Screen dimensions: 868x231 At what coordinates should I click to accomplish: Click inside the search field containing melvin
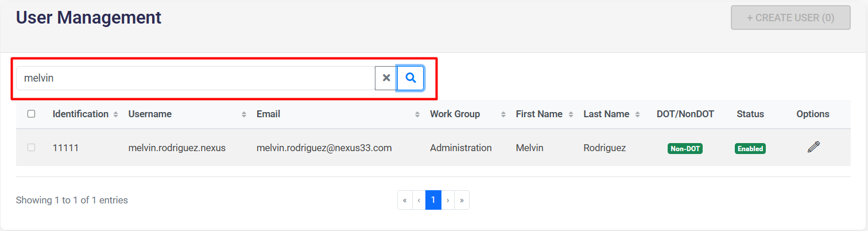tap(195, 78)
